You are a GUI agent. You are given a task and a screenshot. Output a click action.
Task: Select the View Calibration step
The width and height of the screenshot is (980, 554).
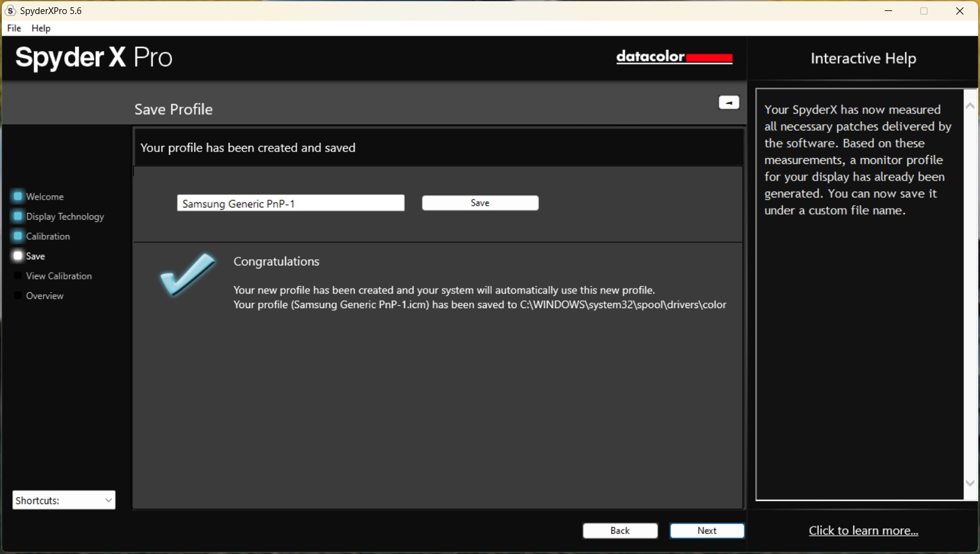click(x=59, y=276)
